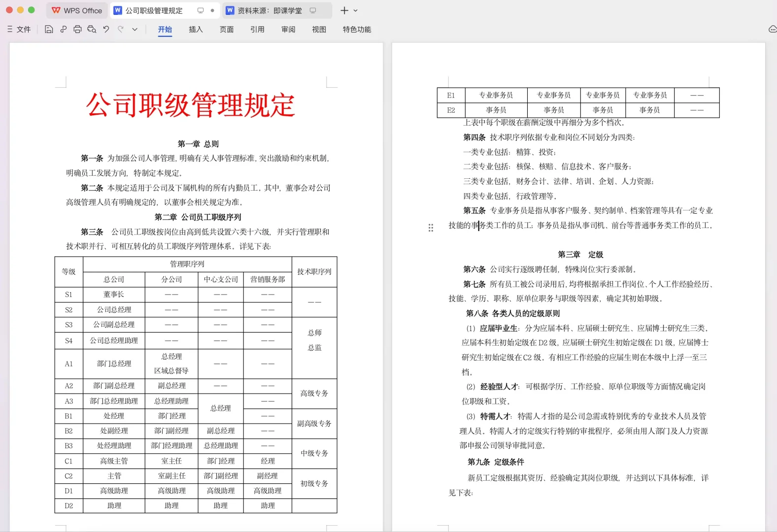Click table header 管理职序列
777x532 pixels.
point(187,264)
